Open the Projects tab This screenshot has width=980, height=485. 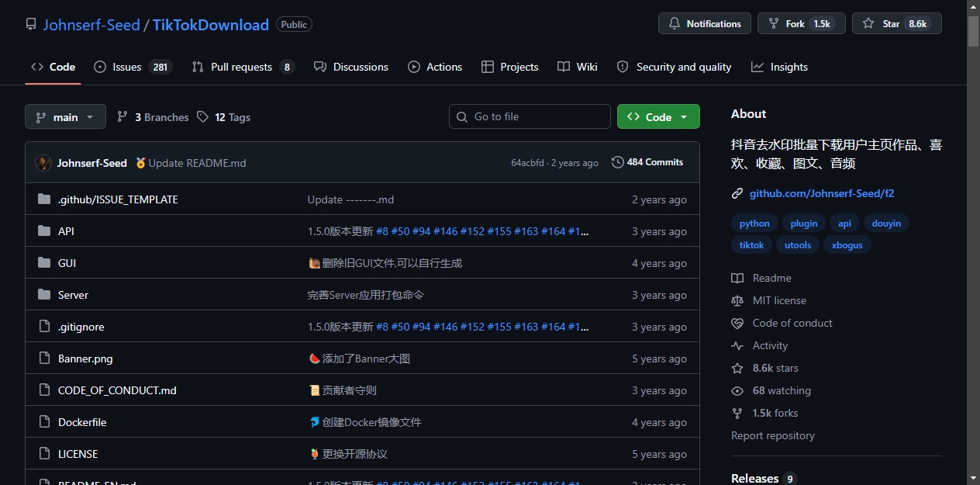coord(509,67)
